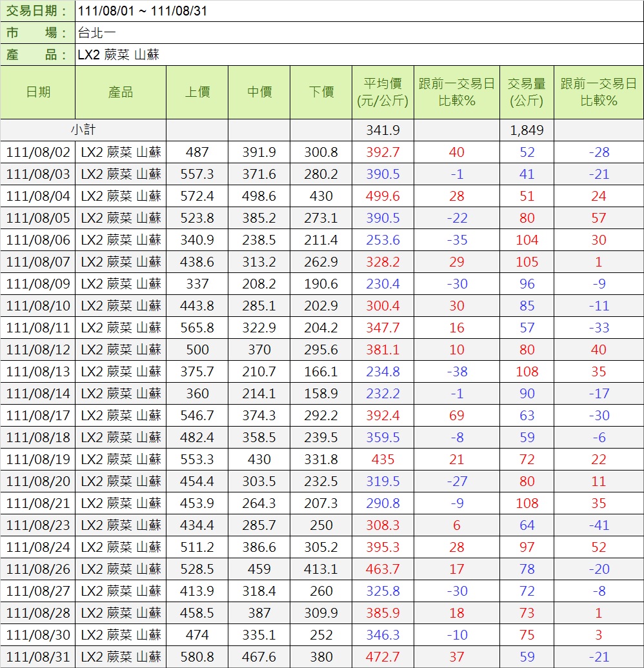Select the lower price 158.9 cell

coord(321,394)
